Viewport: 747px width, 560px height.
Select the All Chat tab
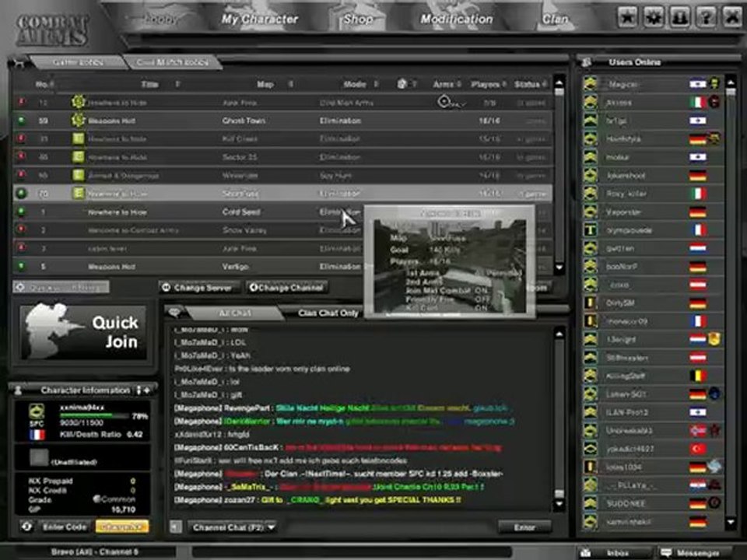coord(235,313)
